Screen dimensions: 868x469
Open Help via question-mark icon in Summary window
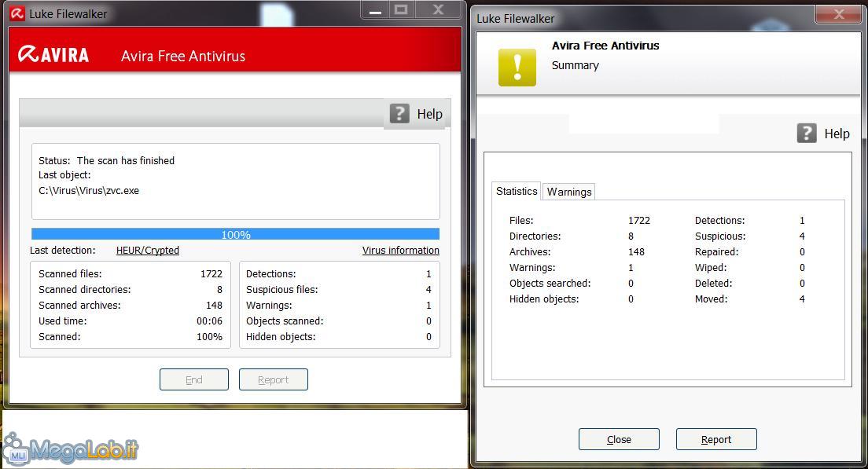807,134
